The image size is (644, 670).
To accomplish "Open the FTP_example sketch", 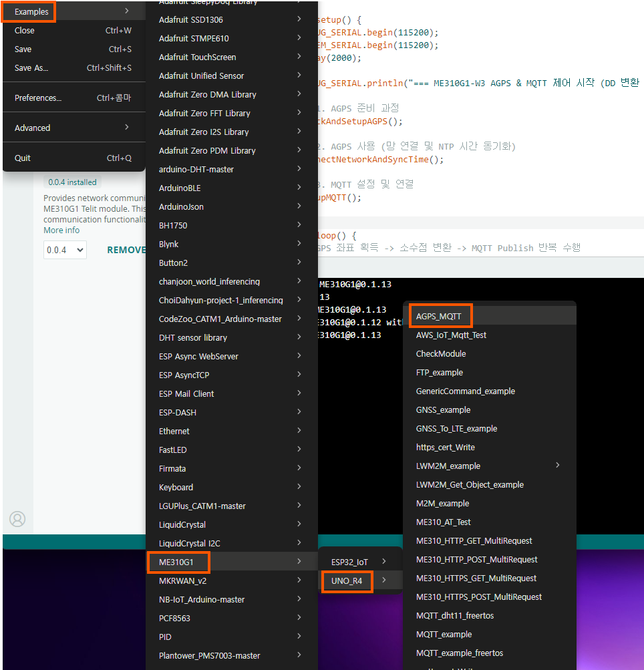I will coord(490,373).
